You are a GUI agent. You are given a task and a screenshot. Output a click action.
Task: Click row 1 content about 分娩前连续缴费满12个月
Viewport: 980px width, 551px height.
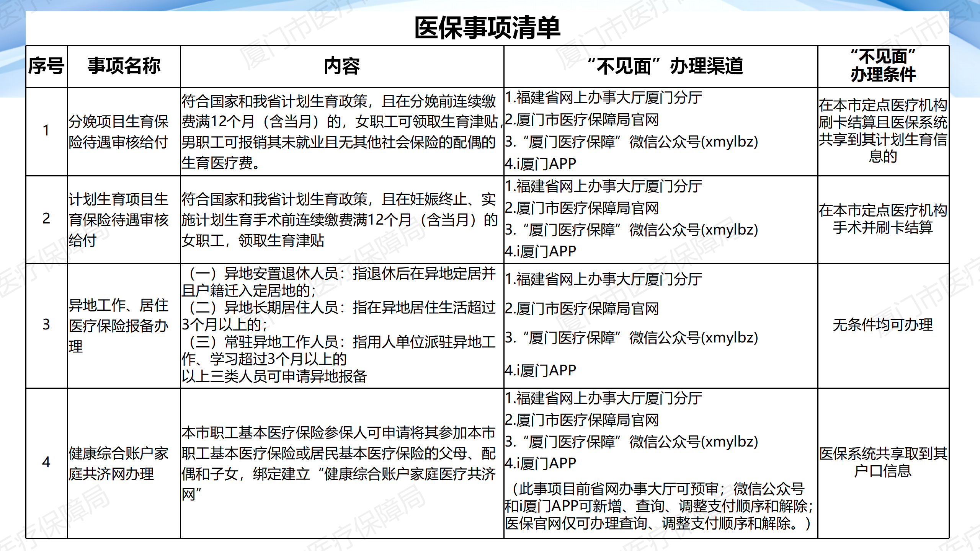[x=342, y=132]
